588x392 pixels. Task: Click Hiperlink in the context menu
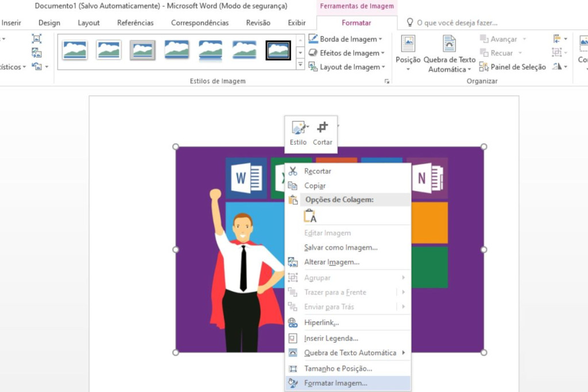321,323
